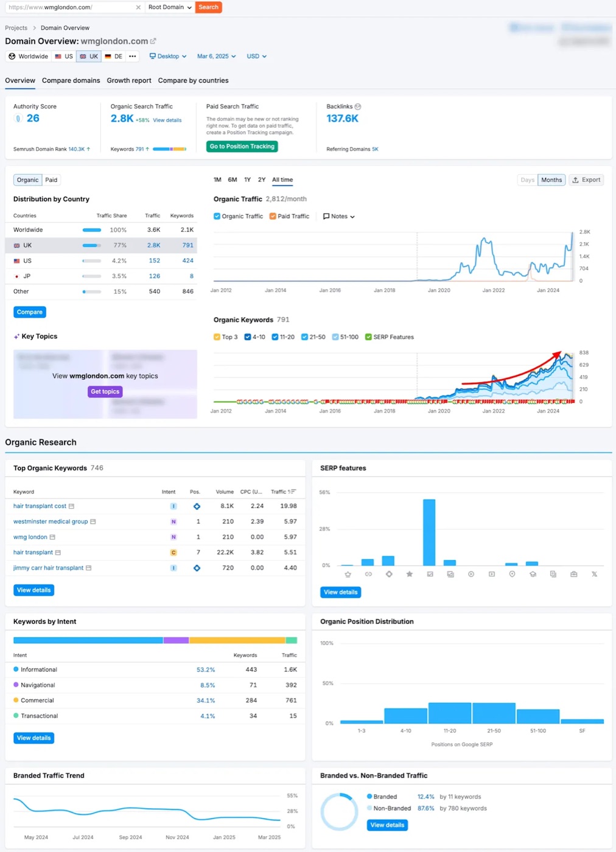Viewport: 616px width, 852px height.
Task: Click the diamond featured snippet icon in SERP features
Action: (x=389, y=574)
